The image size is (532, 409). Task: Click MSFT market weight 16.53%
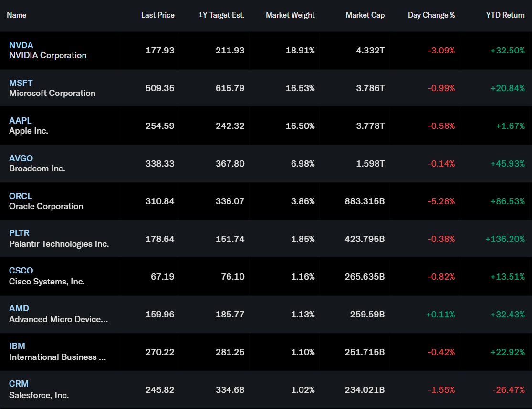click(x=300, y=88)
